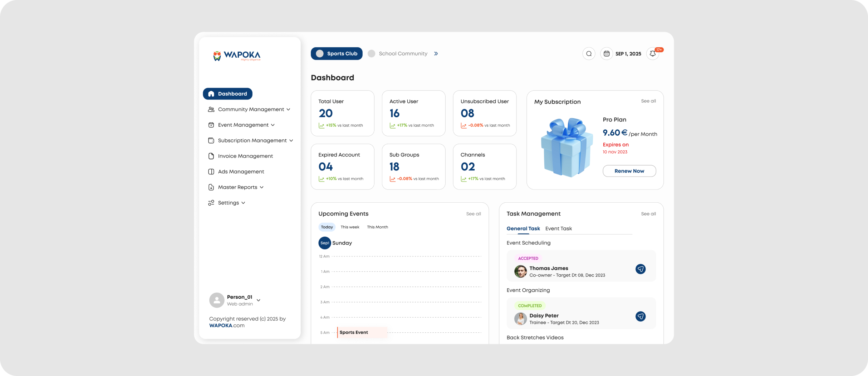This screenshot has width=868, height=376.
Task: Open the calendar date icon
Action: pyautogui.click(x=607, y=54)
